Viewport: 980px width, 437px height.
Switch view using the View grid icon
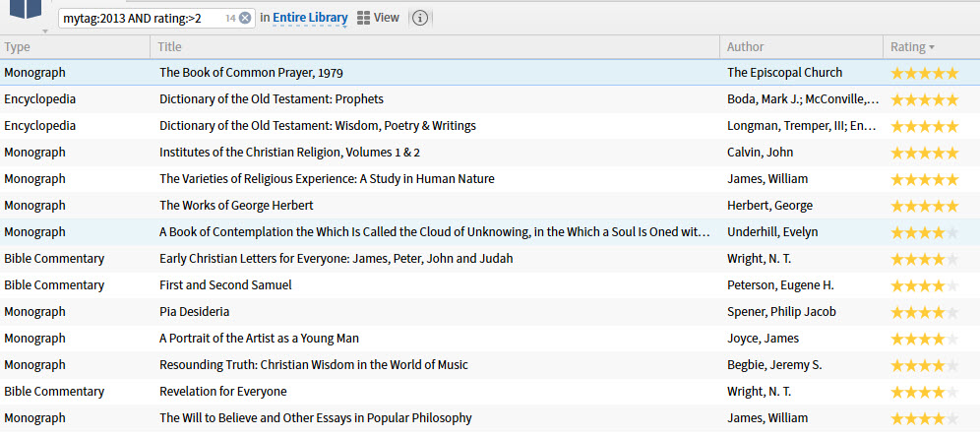click(x=378, y=18)
